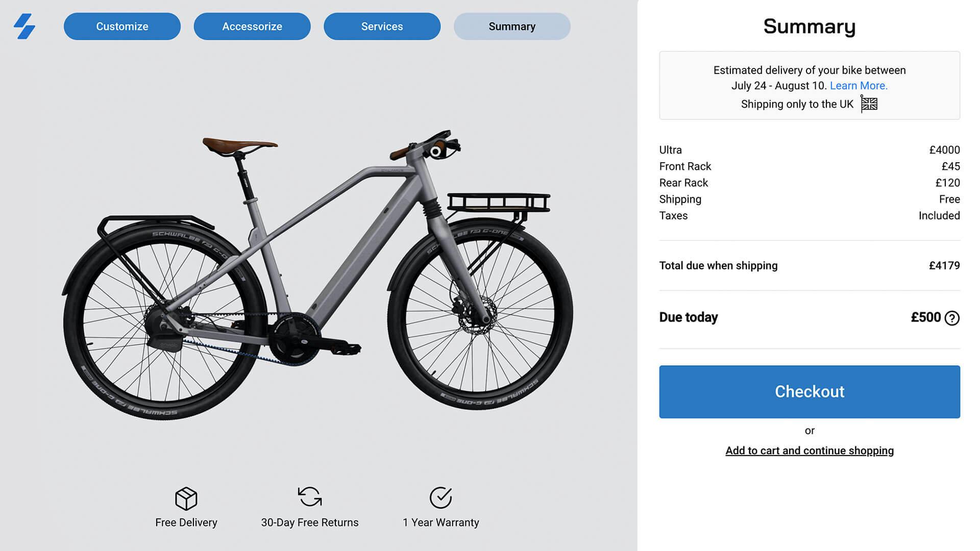This screenshot has width=980, height=551.
Task: Click the question mark beside Due today
Action: pos(952,318)
